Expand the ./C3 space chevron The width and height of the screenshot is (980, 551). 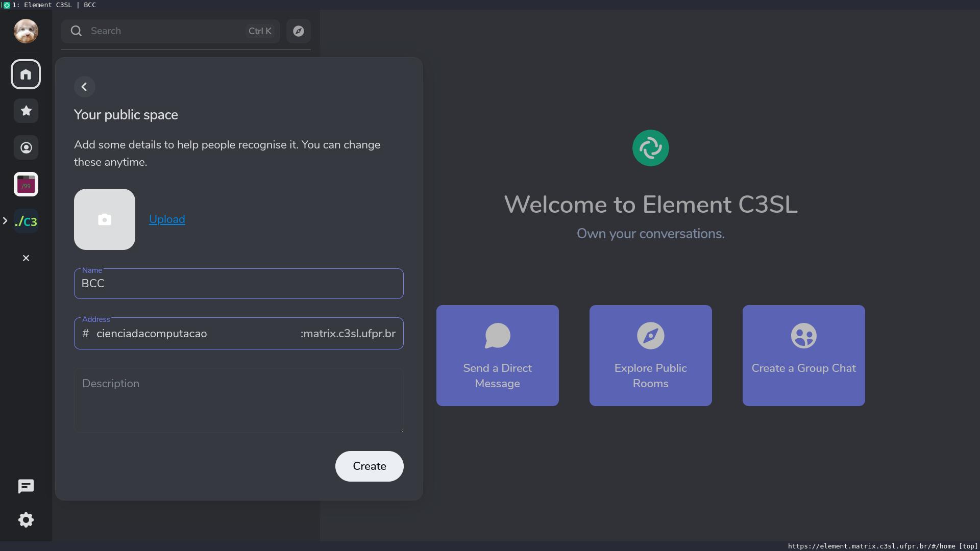[5, 221]
